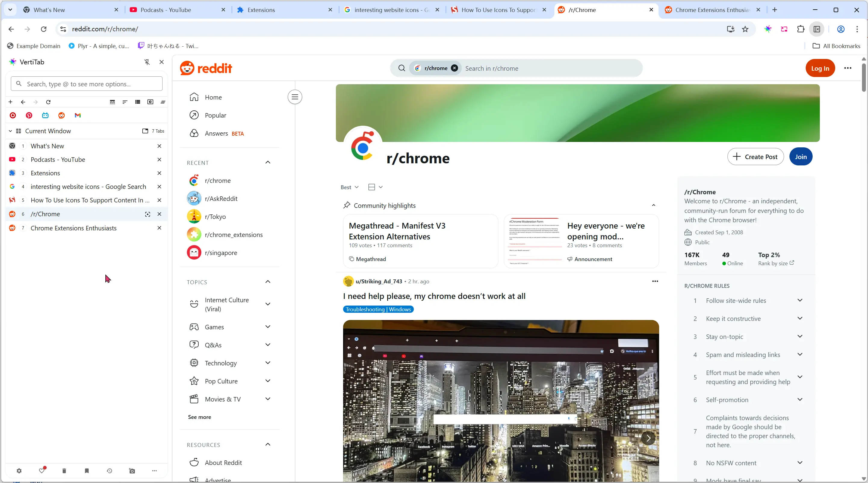Open pinned Bilibili shortcut in VertiTab
Viewport: 868px width, 483px height.
pyautogui.click(x=45, y=115)
